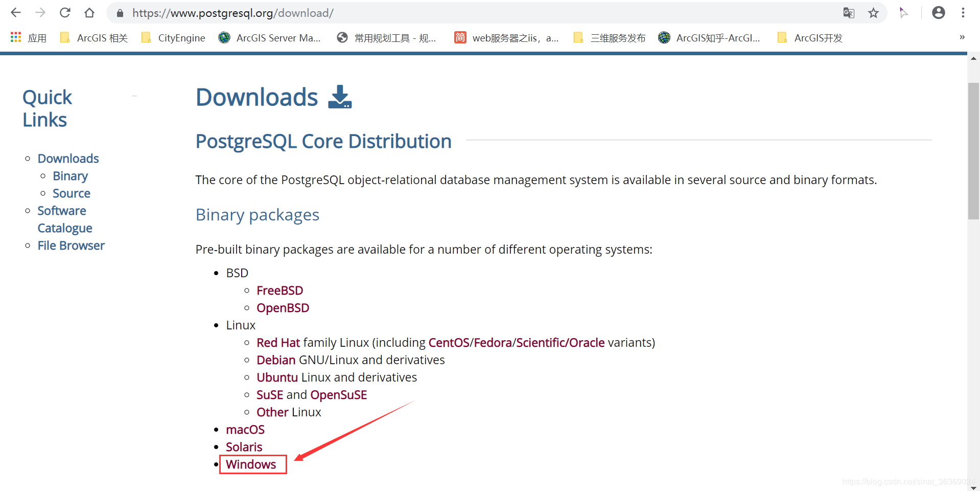
Task: Follow the OpenSuSE link
Action: pyautogui.click(x=339, y=395)
